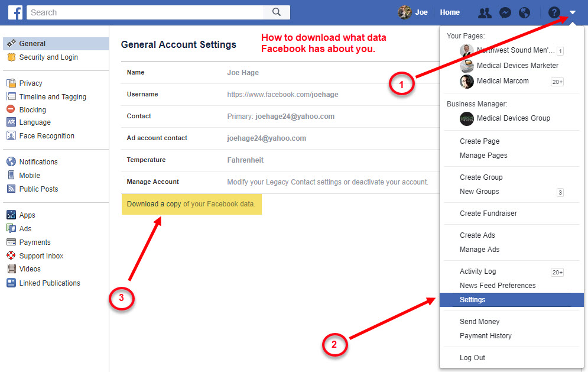Choose Log Out from the menu

coord(472,357)
